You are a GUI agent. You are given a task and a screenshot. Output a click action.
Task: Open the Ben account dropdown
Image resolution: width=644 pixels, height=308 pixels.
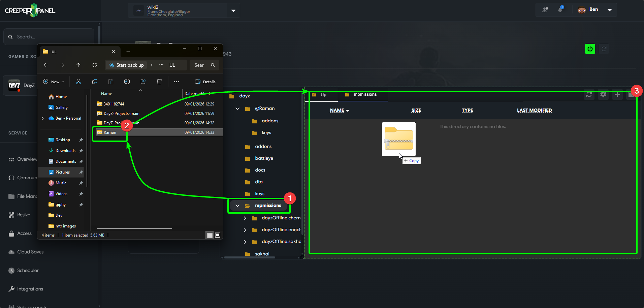pyautogui.click(x=610, y=9)
